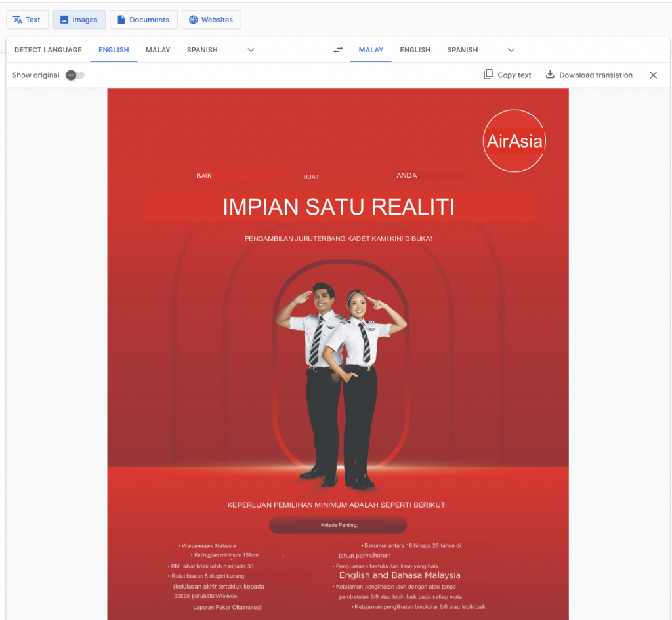Image resolution: width=672 pixels, height=620 pixels.
Task: Expand the source language dropdown arrow
Action: click(251, 50)
